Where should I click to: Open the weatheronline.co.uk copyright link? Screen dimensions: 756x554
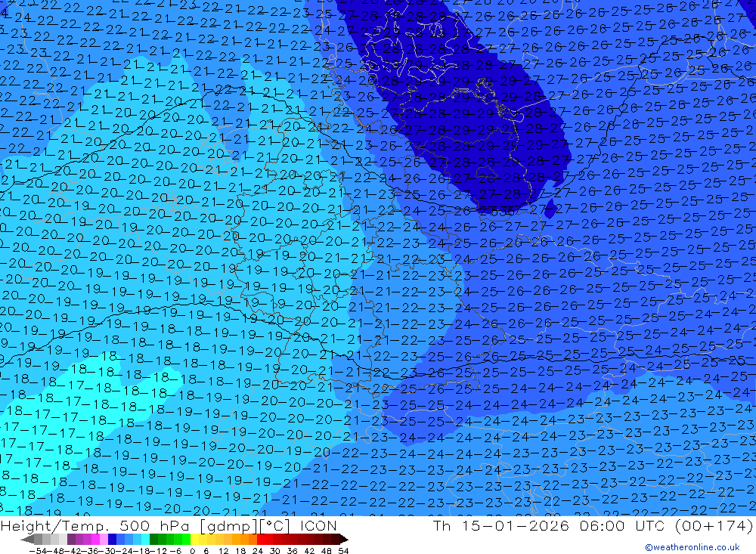pyautogui.click(x=692, y=547)
